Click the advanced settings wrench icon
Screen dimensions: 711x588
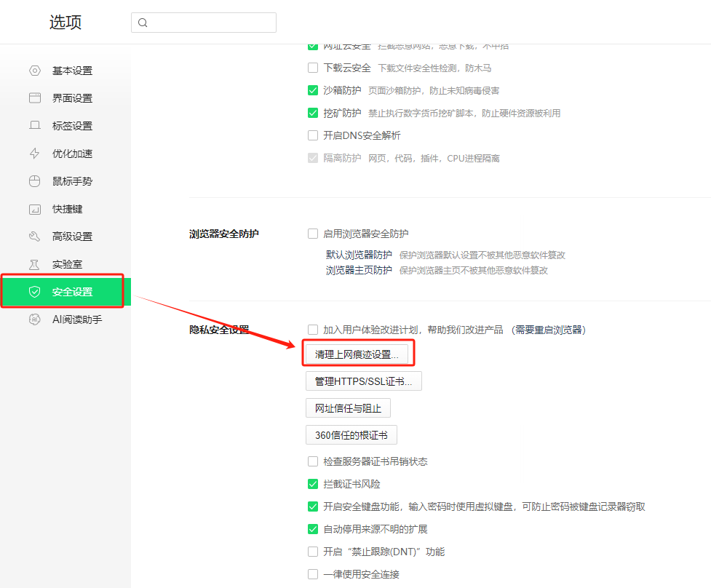34,237
